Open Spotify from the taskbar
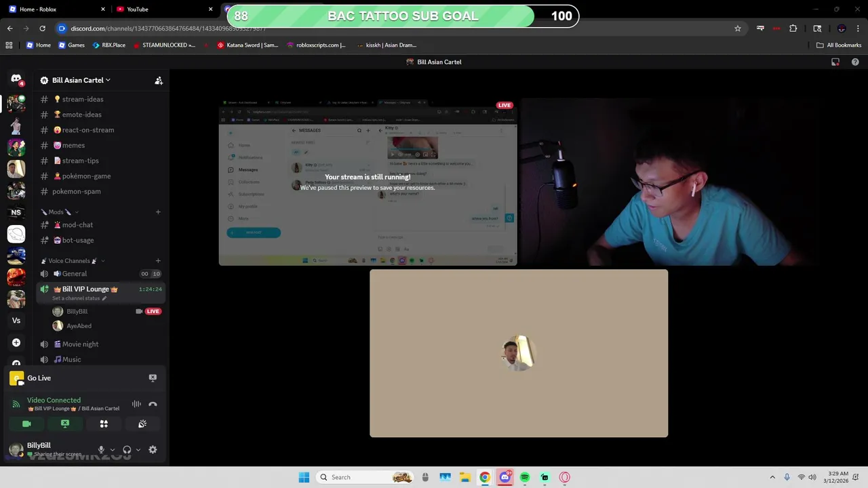Screen dimensions: 868x488 tap(525, 477)
